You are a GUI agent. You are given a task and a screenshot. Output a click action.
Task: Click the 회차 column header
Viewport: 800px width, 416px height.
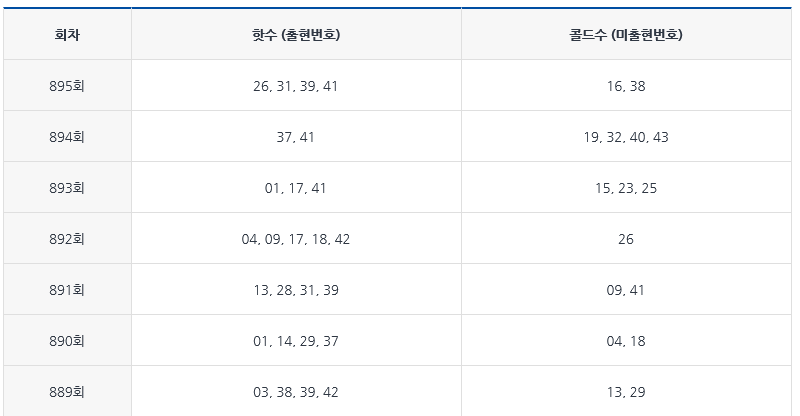67,35
